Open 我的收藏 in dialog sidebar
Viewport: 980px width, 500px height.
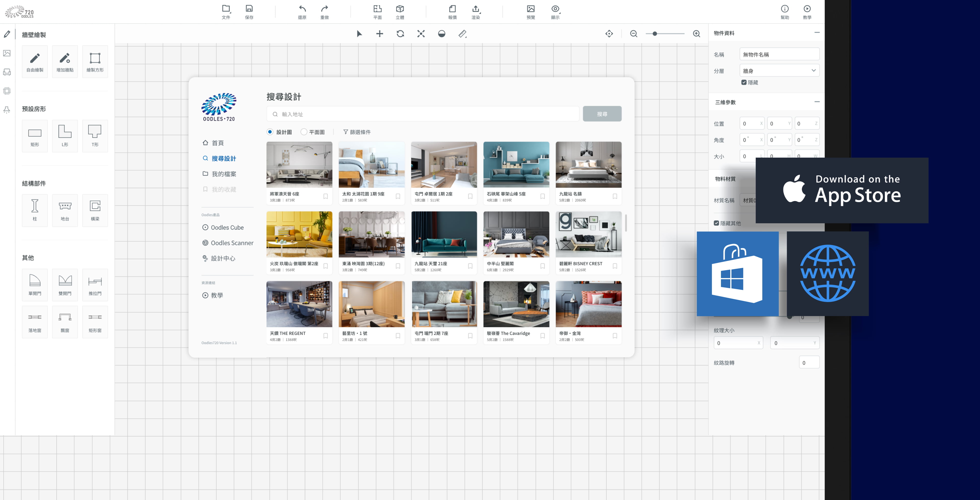point(219,189)
